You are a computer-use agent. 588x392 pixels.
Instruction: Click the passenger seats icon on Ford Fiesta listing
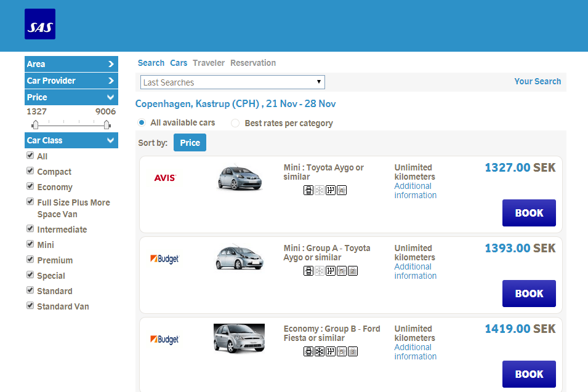pyautogui.click(x=342, y=352)
